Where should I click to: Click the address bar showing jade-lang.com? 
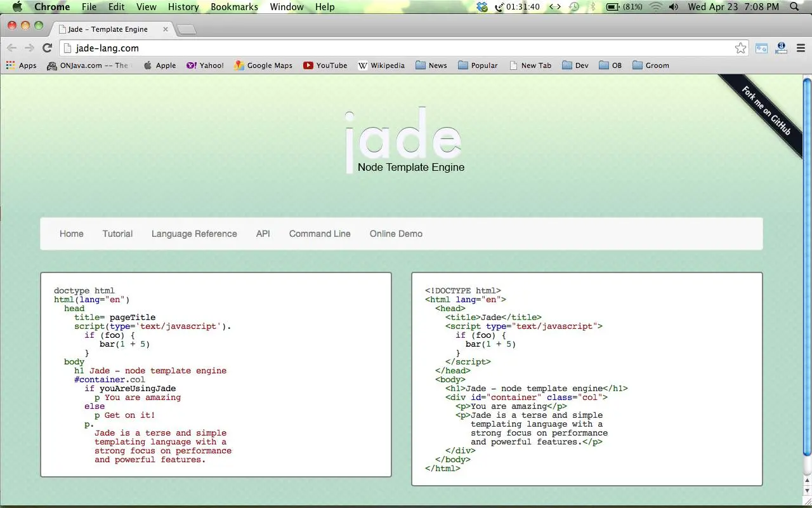(403, 48)
